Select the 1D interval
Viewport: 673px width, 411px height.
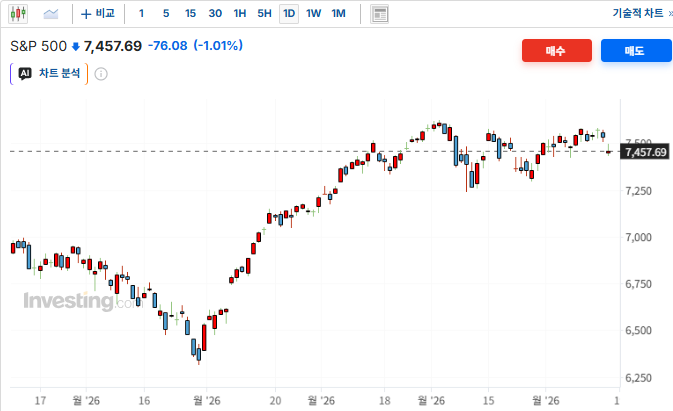pos(289,14)
